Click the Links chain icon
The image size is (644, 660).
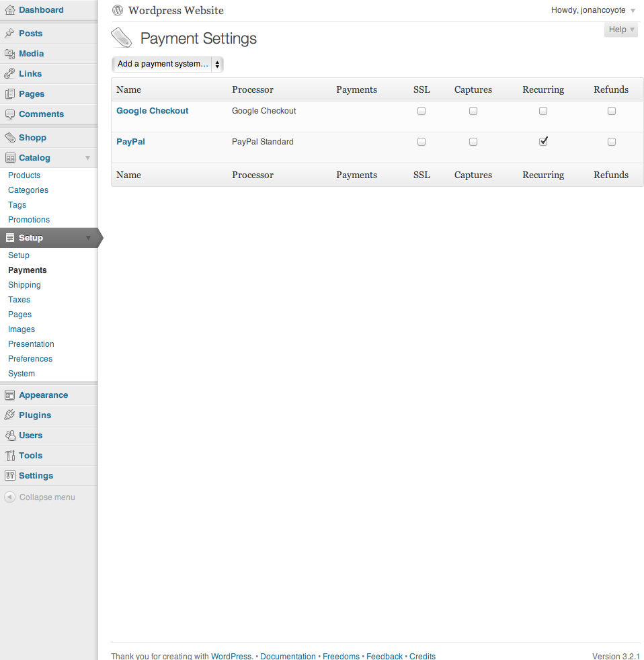tap(9, 74)
